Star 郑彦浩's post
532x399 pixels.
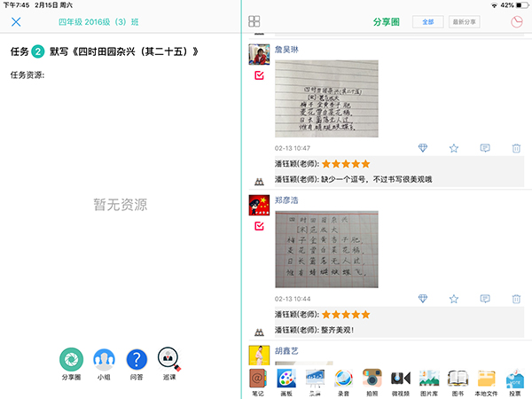pos(454,299)
